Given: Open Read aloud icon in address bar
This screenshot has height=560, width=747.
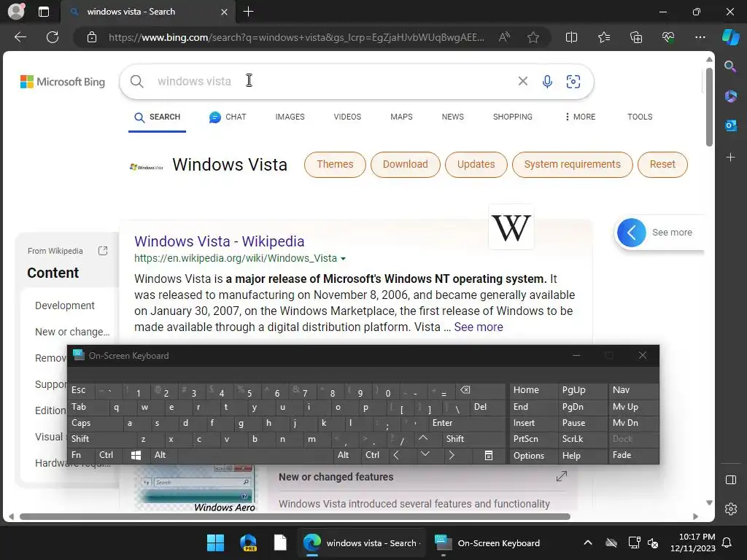Looking at the screenshot, I should (504, 37).
